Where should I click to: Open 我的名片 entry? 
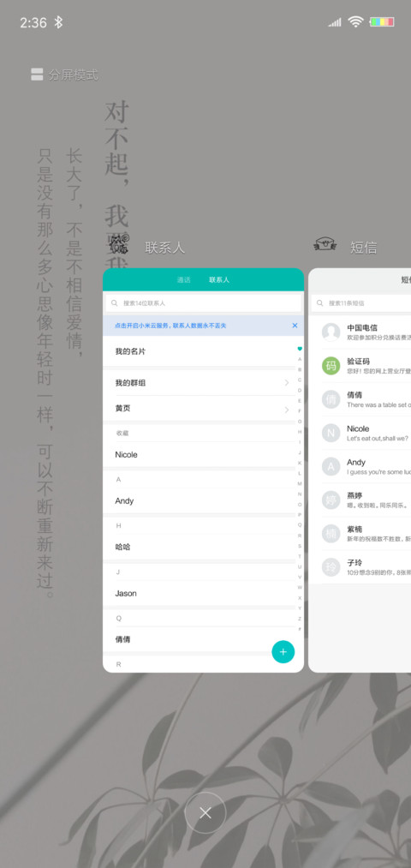[200, 351]
